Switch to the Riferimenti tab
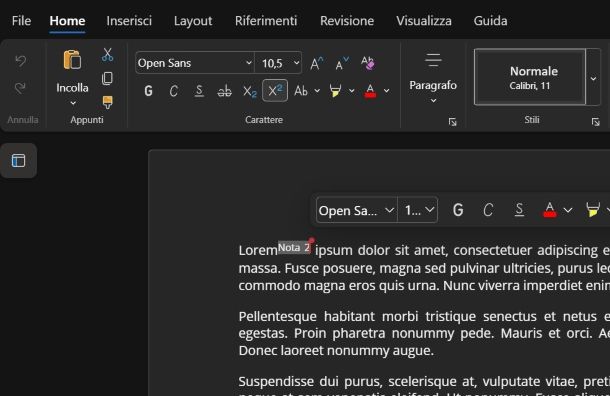 coord(266,21)
